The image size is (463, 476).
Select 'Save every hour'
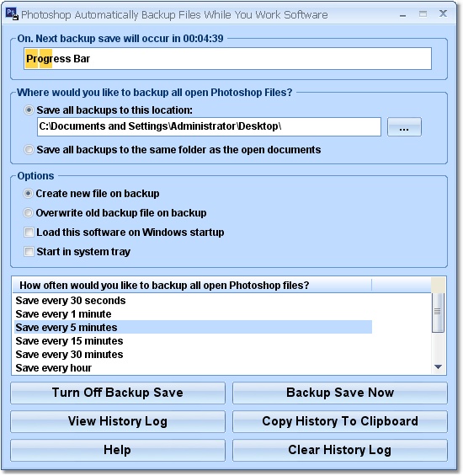(x=193, y=367)
